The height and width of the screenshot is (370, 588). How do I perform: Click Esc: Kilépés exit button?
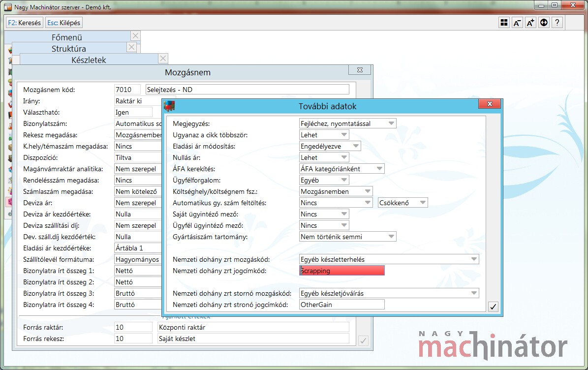tap(64, 23)
